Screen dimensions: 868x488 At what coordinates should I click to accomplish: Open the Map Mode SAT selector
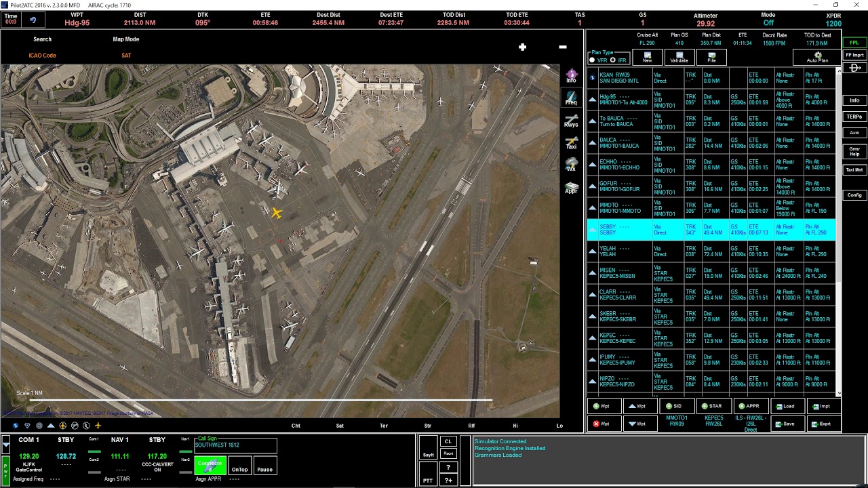point(126,56)
